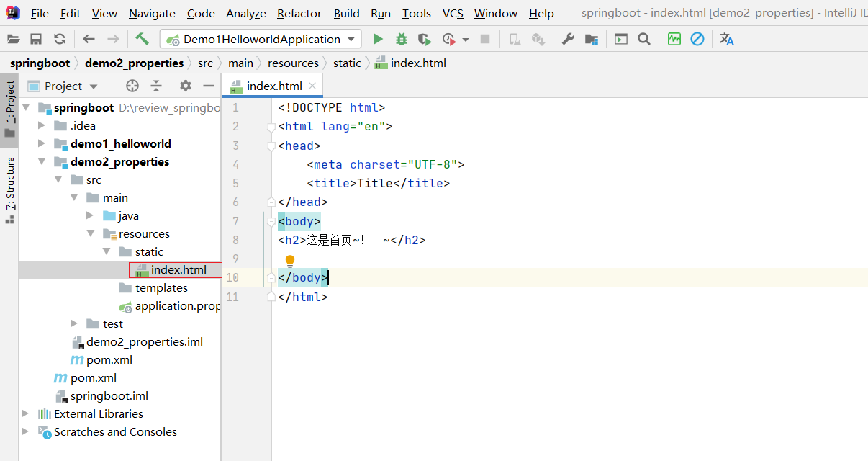Collapse all in Project panel
The image size is (868, 461).
point(156,86)
